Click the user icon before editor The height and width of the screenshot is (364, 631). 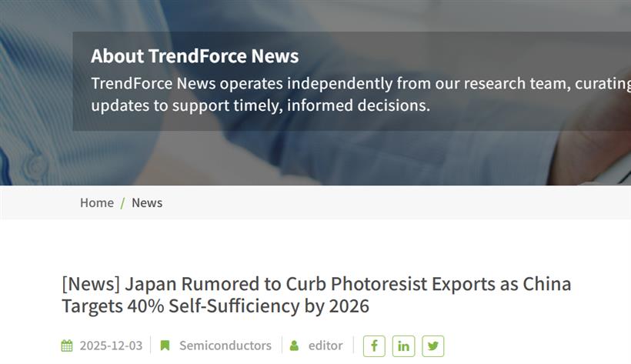(x=294, y=346)
